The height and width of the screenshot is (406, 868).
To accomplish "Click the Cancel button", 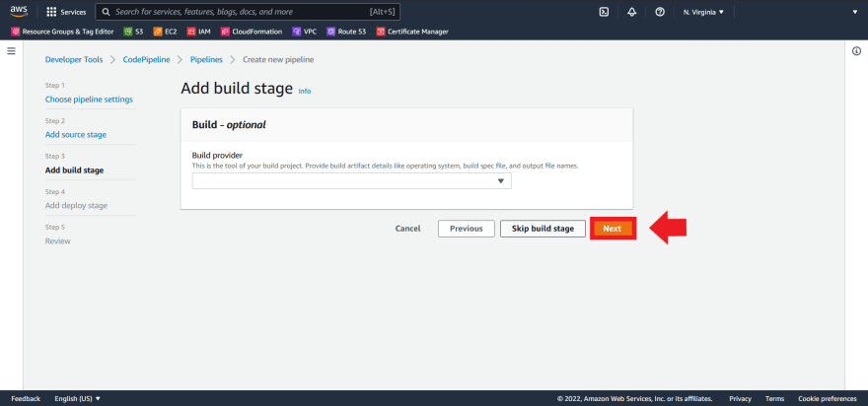I will coord(408,229).
